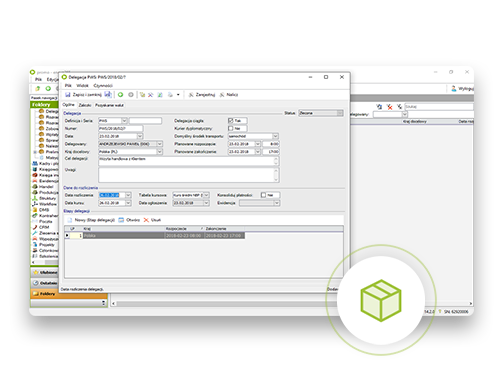
Task: Click the 'Otwórz' stage button
Action: click(129, 220)
